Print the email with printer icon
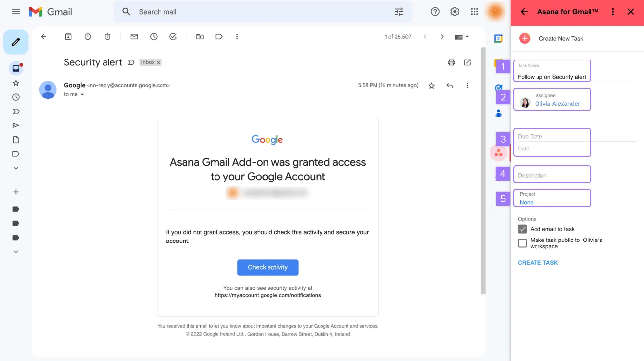Viewport: 644px width, 361px height. pyautogui.click(x=451, y=62)
